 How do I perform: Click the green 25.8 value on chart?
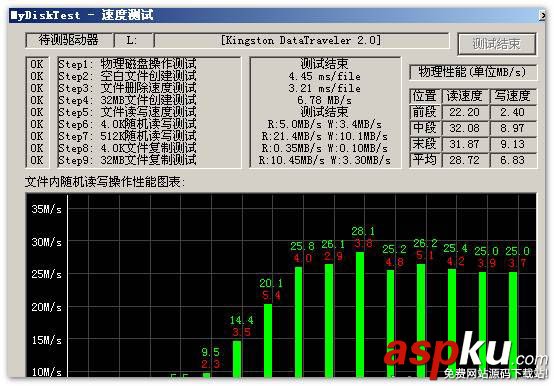[x=302, y=246]
